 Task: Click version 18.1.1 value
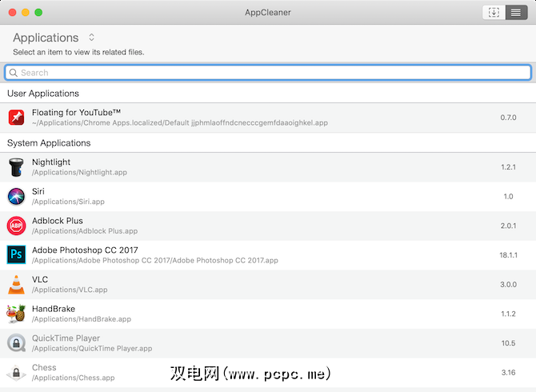pyautogui.click(x=508, y=255)
